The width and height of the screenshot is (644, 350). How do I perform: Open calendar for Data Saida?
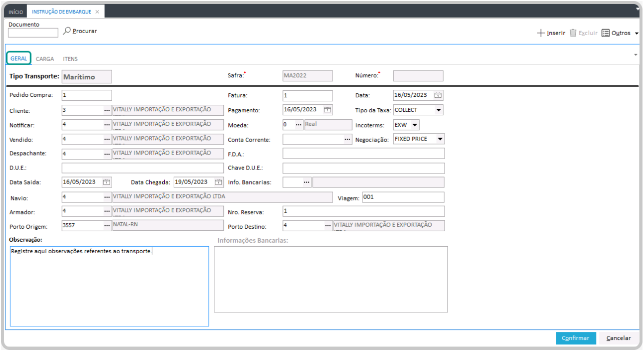[107, 182]
